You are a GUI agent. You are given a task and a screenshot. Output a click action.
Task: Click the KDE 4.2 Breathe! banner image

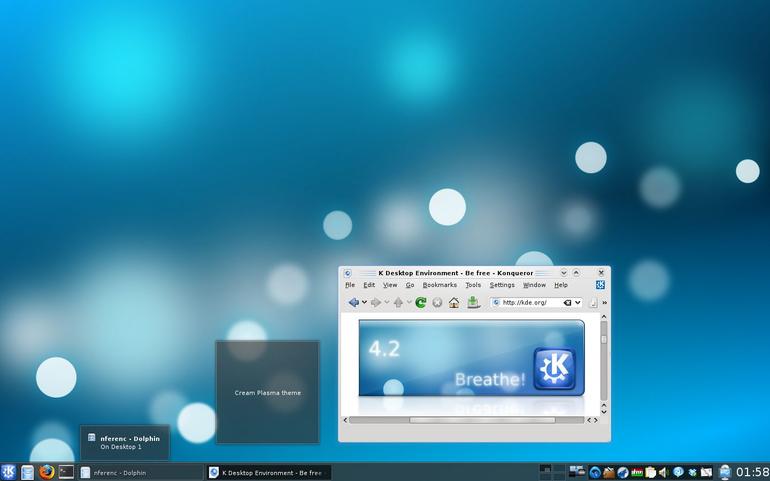[471, 358]
